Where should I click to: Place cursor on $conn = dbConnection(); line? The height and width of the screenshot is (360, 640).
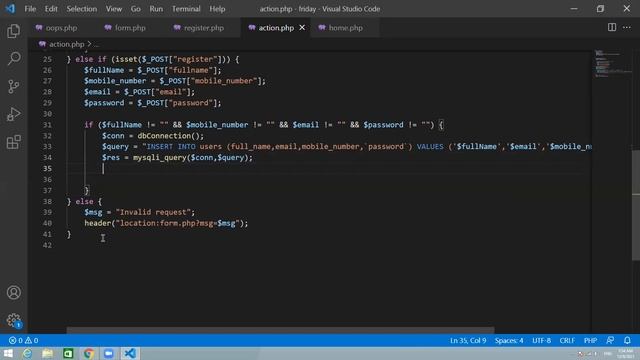coord(153,136)
